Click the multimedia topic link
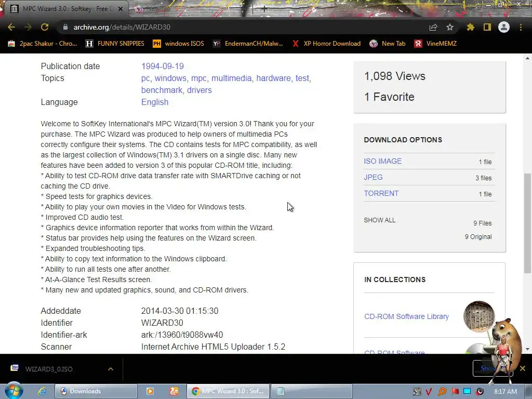 [231, 78]
